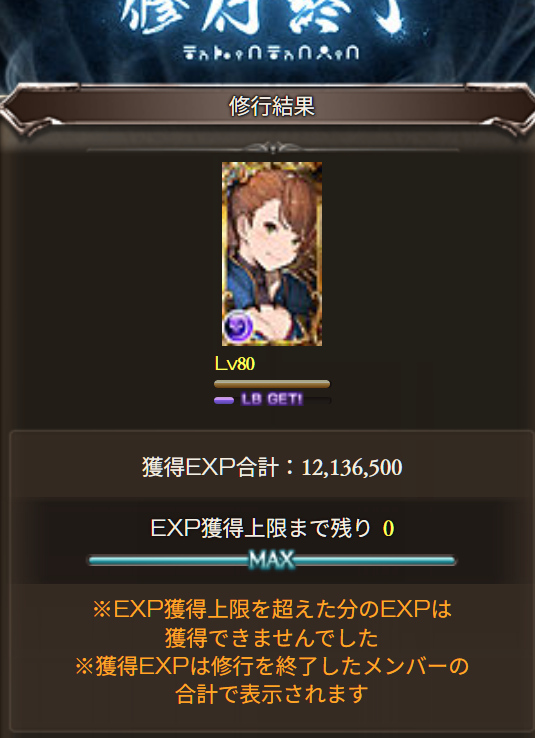Click the purple dark element orb icon
Image resolution: width=535 pixels, height=738 pixels.
[238, 325]
